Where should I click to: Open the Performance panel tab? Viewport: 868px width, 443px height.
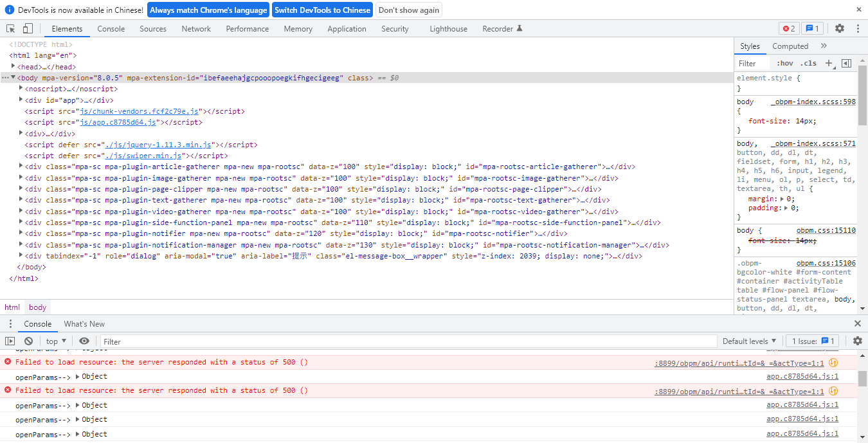coord(248,29)
